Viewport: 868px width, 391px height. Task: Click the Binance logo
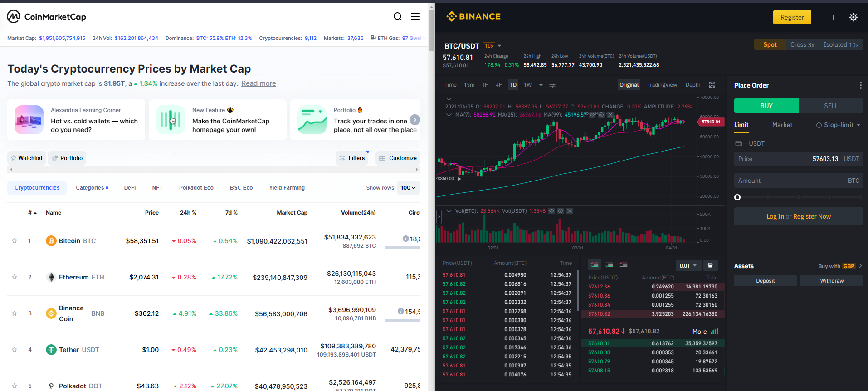473,17
